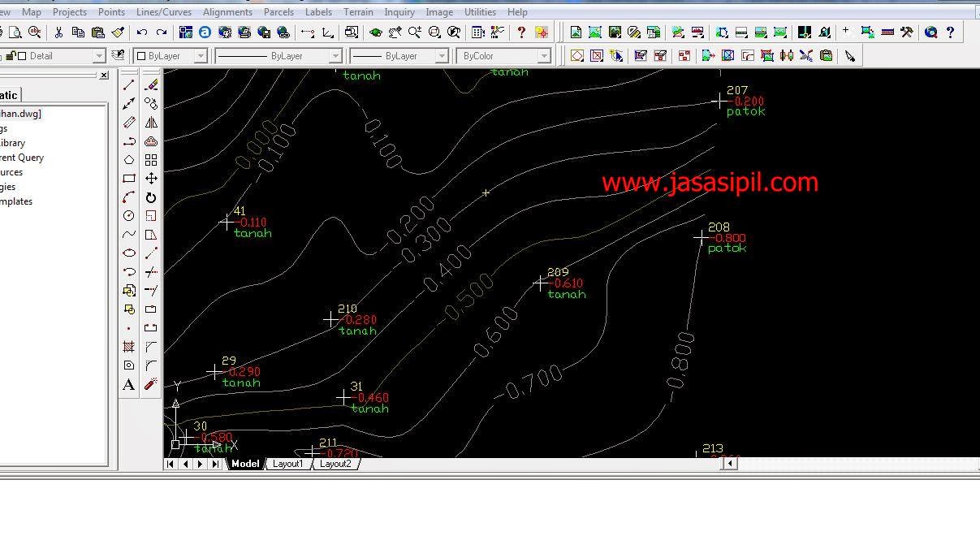Activate the Move tool

[x=151, y=179]
